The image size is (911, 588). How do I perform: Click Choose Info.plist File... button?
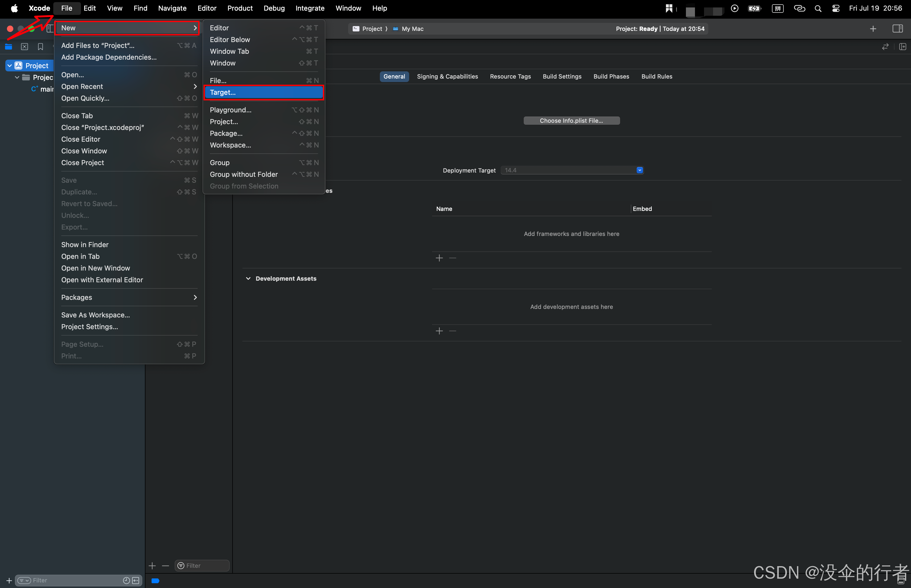click(x=571, y=120)
